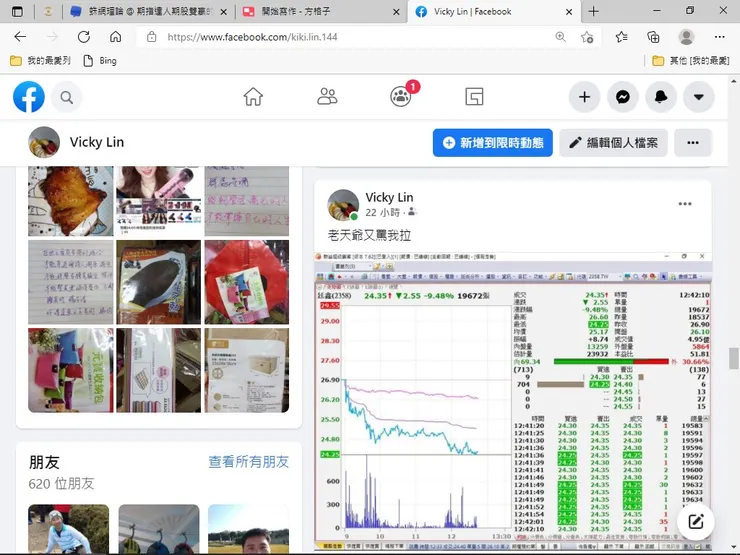Viewport: 740px width, 555px height.
Task: Open the fried chicken photo thumbnail
Action: point(71,201)
